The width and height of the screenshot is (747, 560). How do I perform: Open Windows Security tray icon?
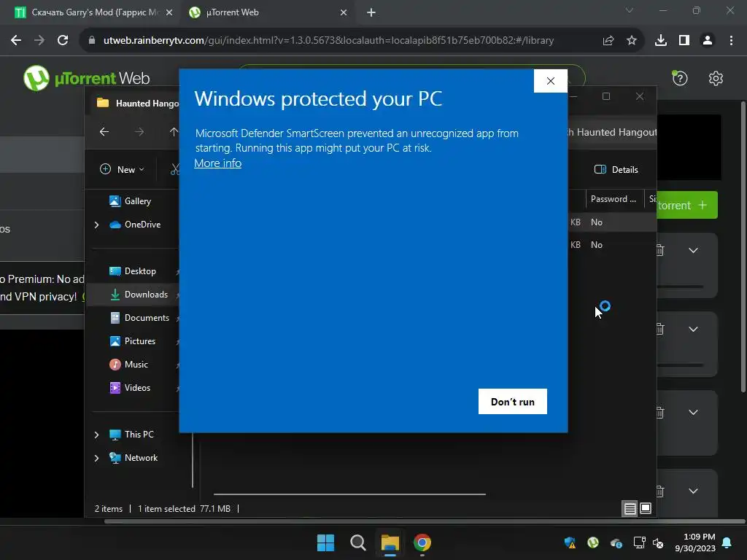[x=570, y=542]
